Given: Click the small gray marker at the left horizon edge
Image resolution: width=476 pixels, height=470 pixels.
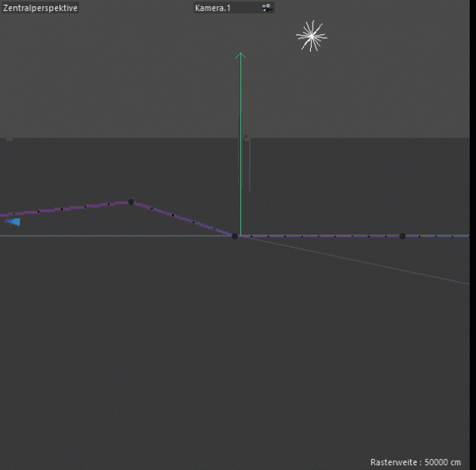Looking at the screenshot, I should pos(9,138).
